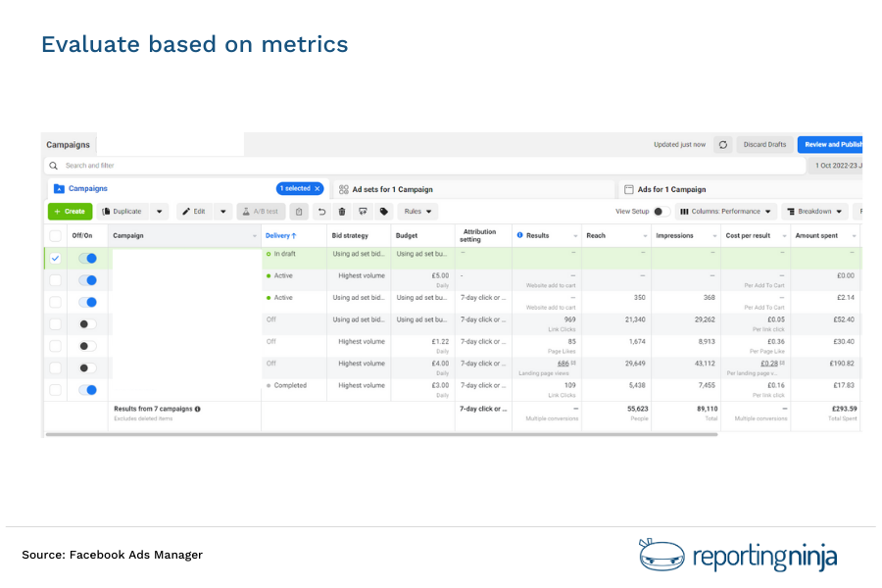Click the Edit pencil icon
The image size is (882, 588).
[186, 211]
